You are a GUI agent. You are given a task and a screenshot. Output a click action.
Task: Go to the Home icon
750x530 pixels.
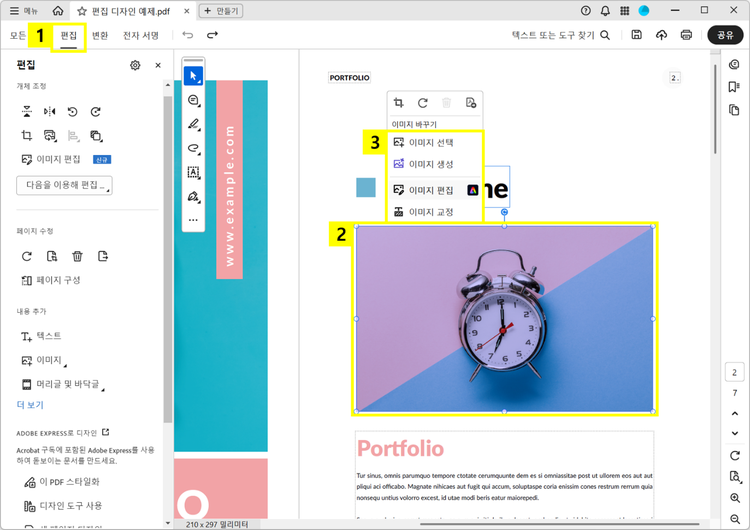58,11
